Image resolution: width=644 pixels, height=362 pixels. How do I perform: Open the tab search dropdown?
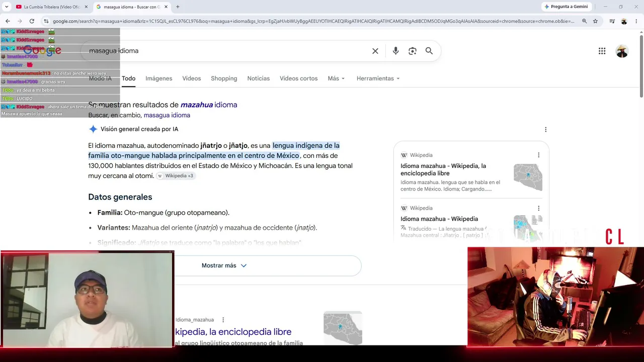[x=7, y=7]
